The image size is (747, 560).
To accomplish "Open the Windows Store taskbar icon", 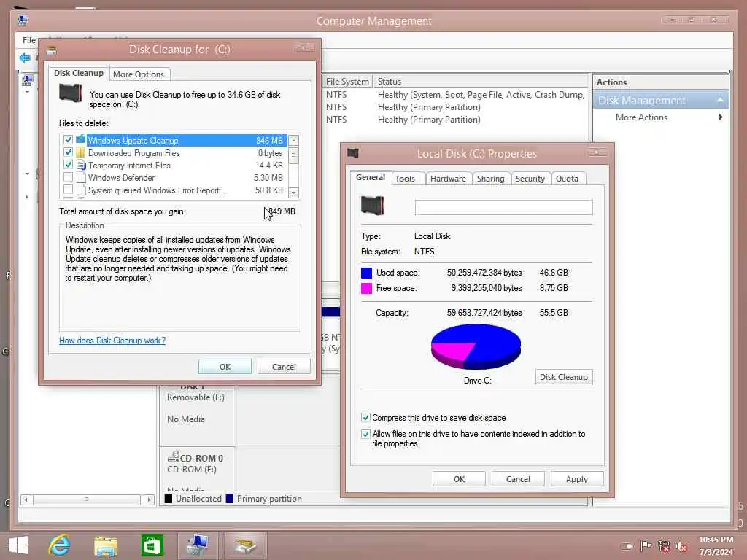I will (152, 545).
